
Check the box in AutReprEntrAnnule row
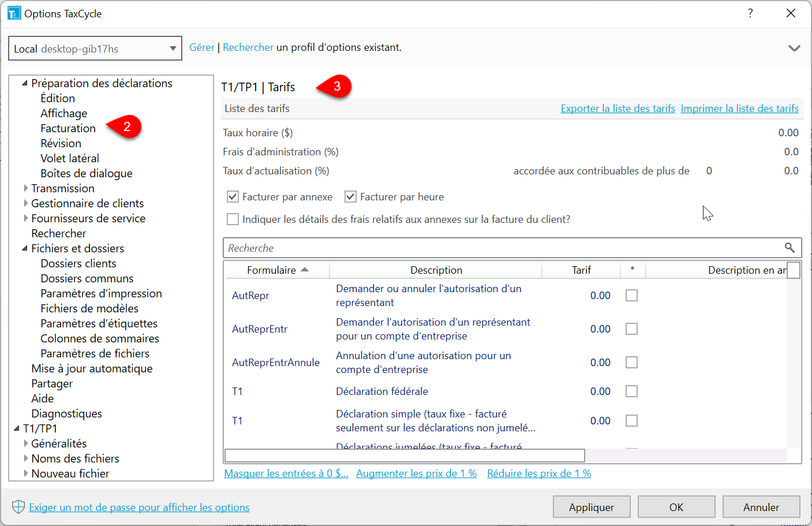point(632,363)
